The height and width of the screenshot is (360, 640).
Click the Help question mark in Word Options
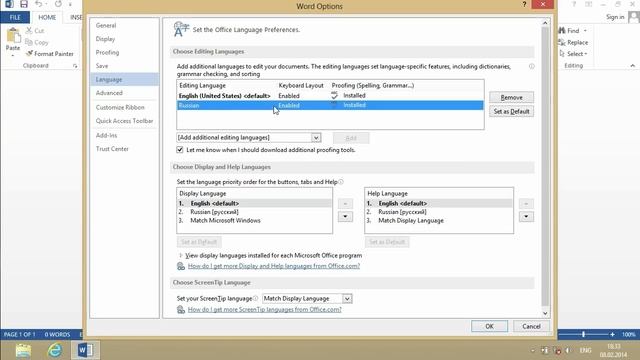click(x=524, y=4)
